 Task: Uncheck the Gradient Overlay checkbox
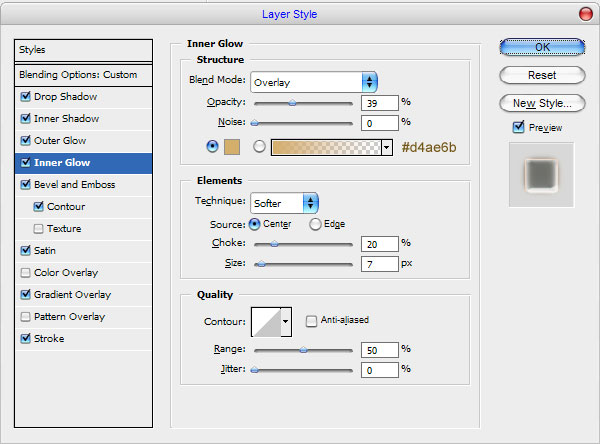click(26, 294)
